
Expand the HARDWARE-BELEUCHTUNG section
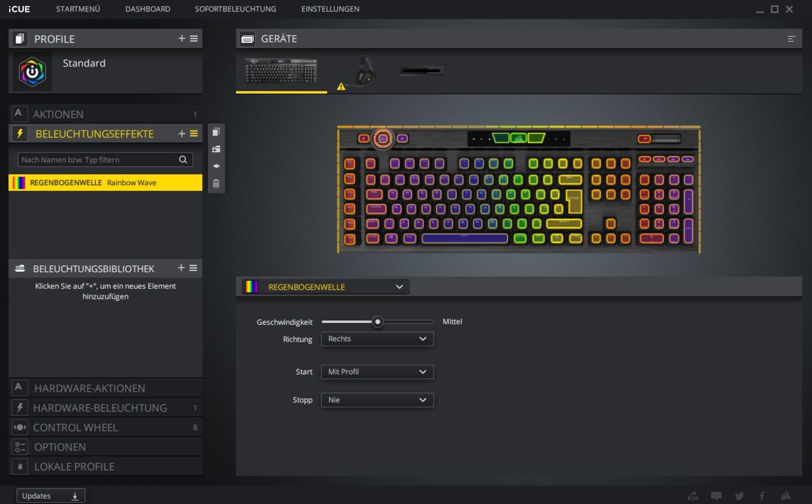[x=106, y=408]
